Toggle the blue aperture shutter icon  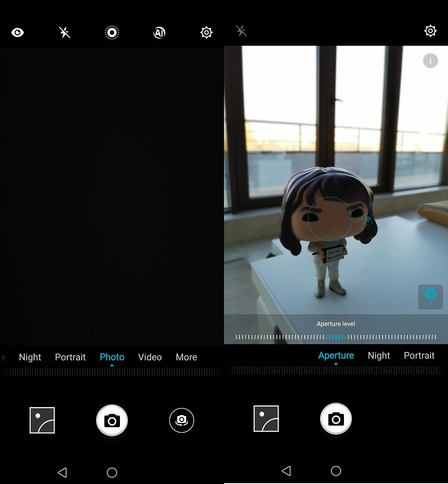430,297
